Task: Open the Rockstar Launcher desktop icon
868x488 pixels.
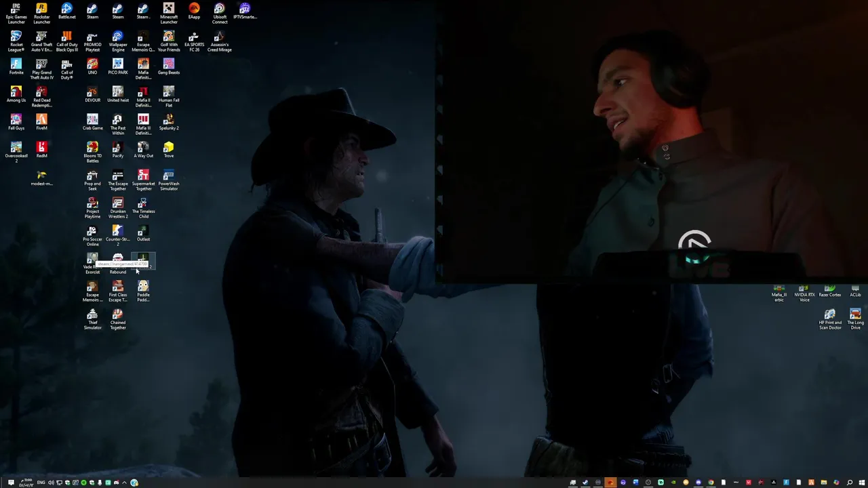Action: [41, 14]
